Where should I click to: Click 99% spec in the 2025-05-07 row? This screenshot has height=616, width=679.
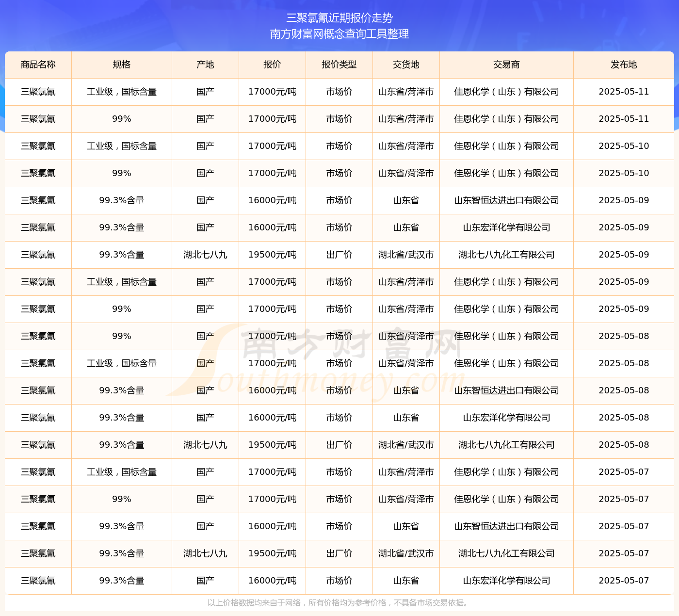point(122,499)
